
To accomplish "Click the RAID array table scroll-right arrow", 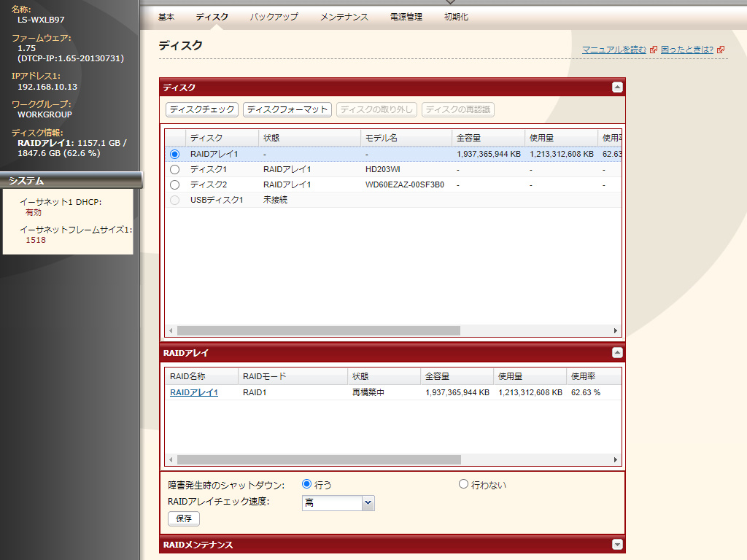I will point(616,460).
